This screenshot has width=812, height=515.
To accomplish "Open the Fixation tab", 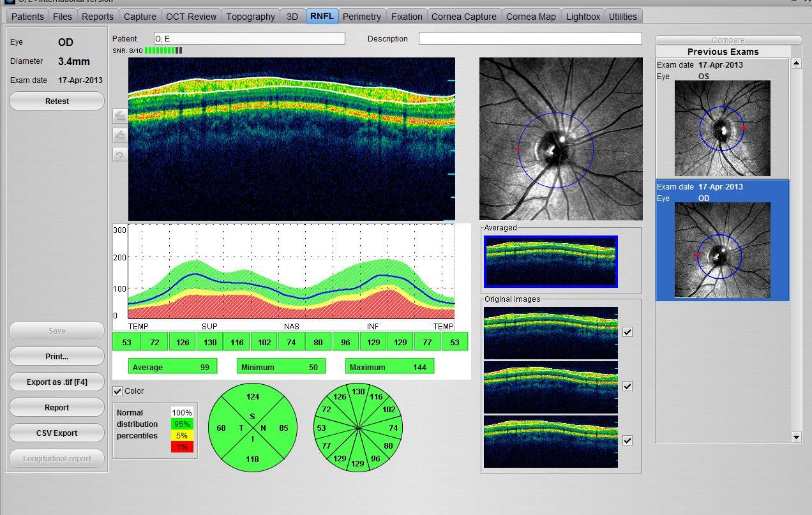I will (x=407, y=17).
